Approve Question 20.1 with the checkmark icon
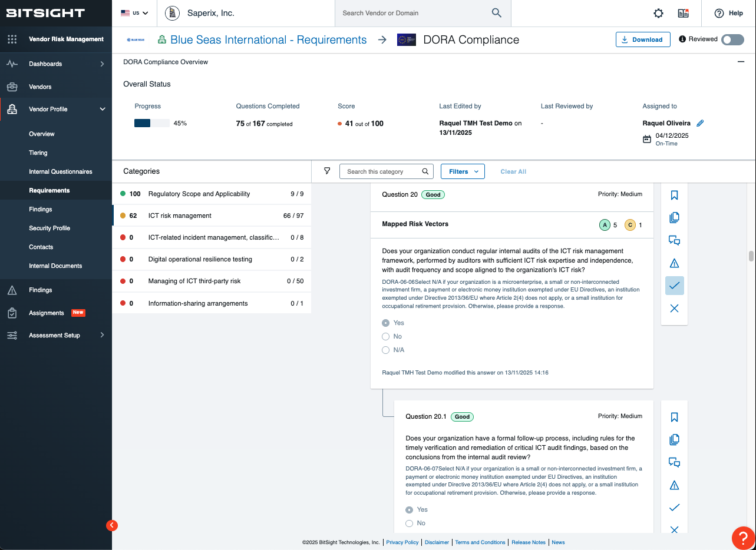The image size is (756, 550). pyautogui.click(x=674, y=507)
